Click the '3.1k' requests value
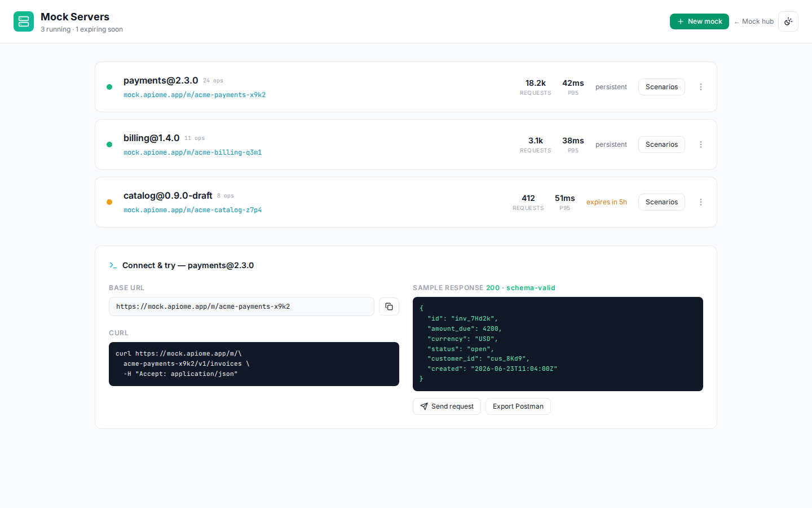This screenshot has height=508, width=812. point(536,141)
